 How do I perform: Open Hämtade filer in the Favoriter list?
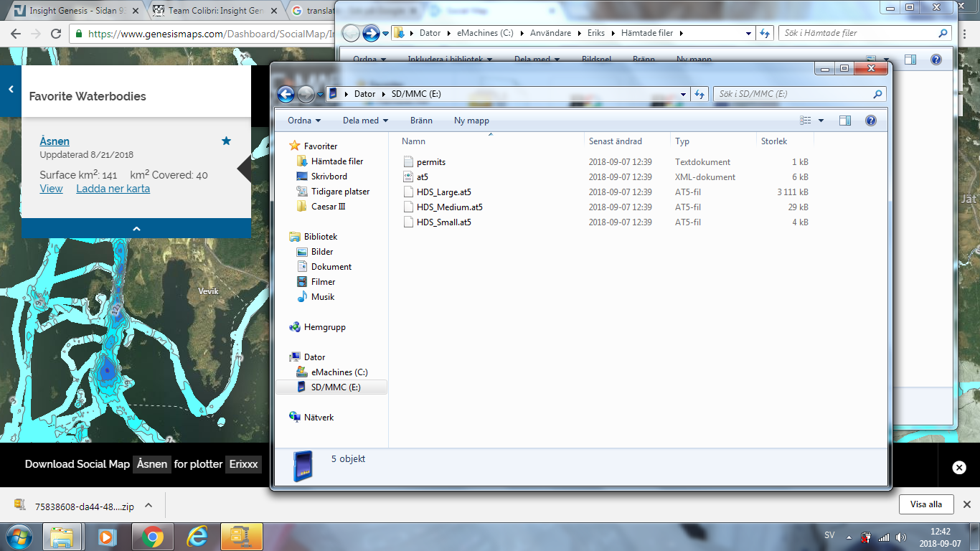point(337,161)
